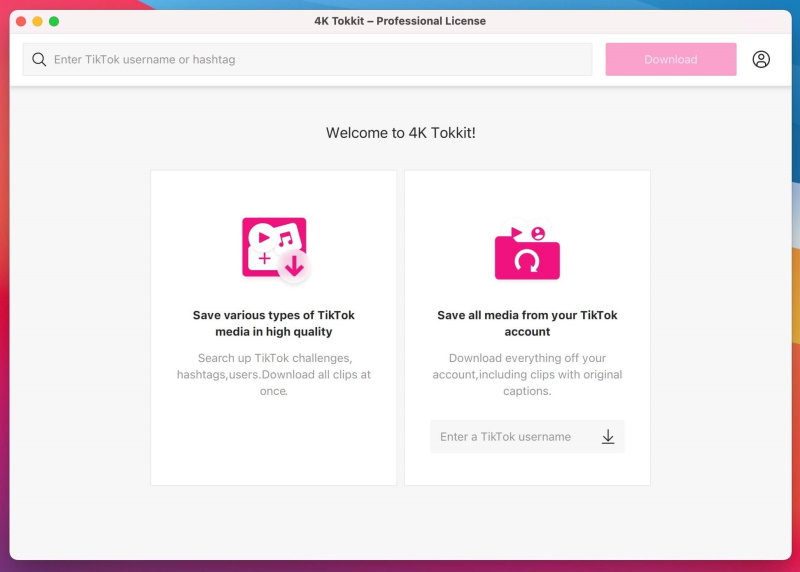
Task: Click the account backup folder icon
Action: [x=527, y=252]
